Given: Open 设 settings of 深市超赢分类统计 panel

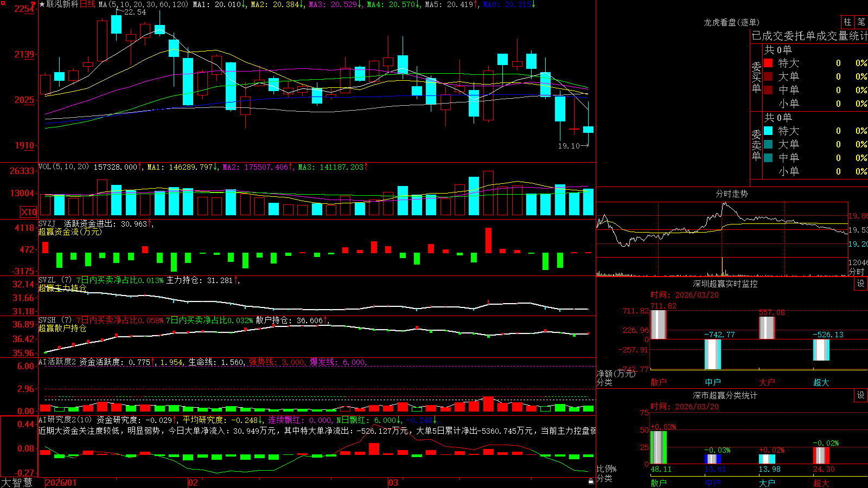Looking at the screenshot, I should pyautogui.click(x=861, y=395).
